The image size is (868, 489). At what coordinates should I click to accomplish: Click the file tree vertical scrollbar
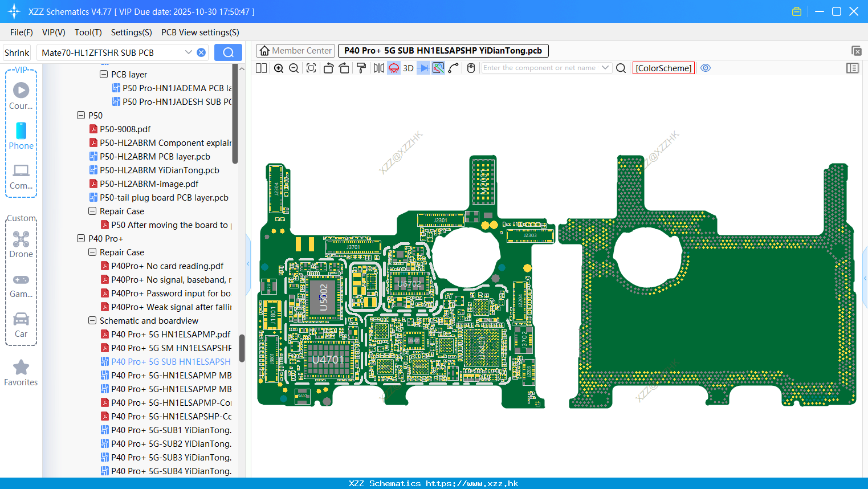pyautogui.click(x=242, y=348)
